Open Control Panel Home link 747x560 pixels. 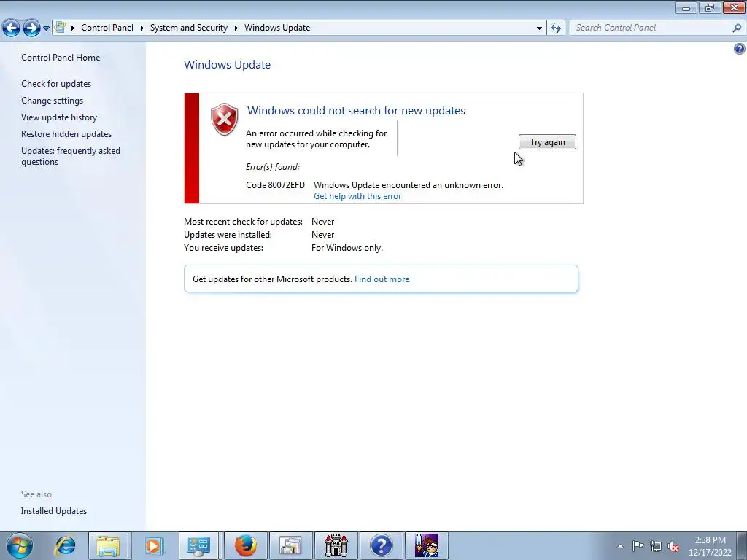click(61, 57)
